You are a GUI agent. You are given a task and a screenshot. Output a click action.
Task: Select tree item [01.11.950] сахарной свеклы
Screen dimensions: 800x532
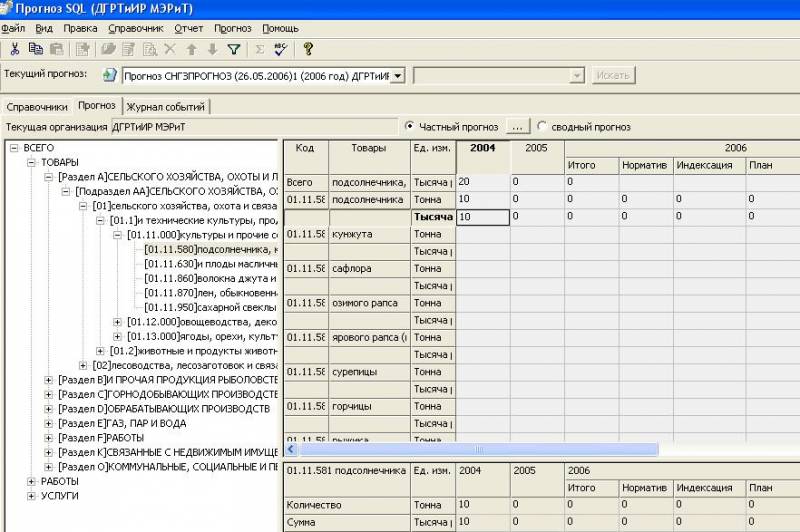tap(211, 308)
